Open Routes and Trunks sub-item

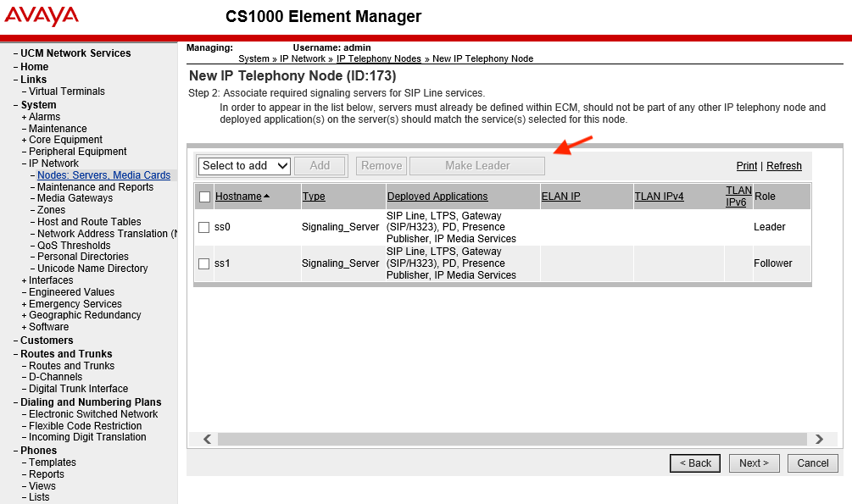(x=72, y=366)
